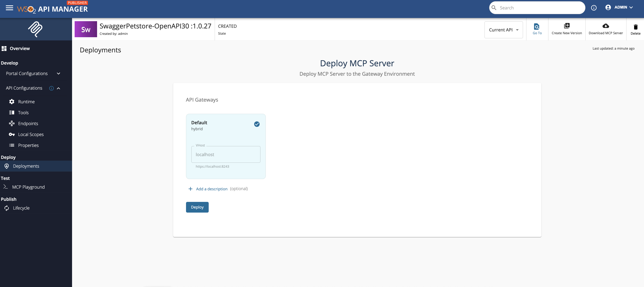Viewport: 644px width, 287px height.
Task: Click the info icon in top bar
Action: [x=594, y=8]
